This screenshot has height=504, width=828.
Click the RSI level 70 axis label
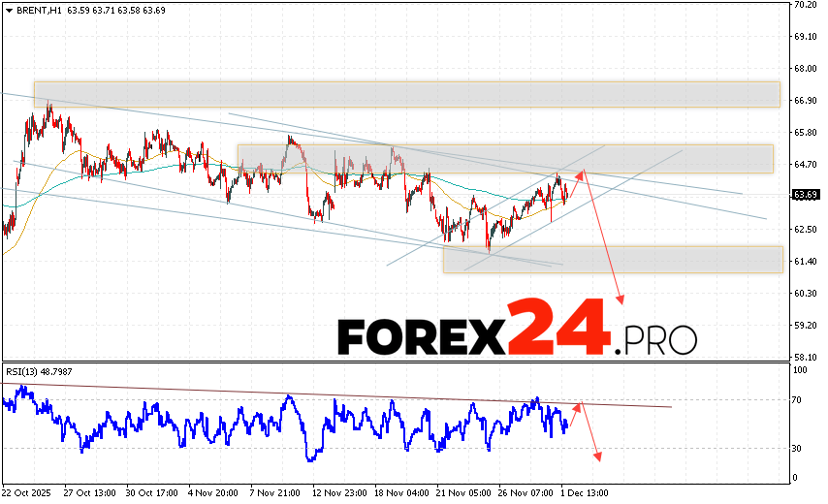click(x=799, y=399)
